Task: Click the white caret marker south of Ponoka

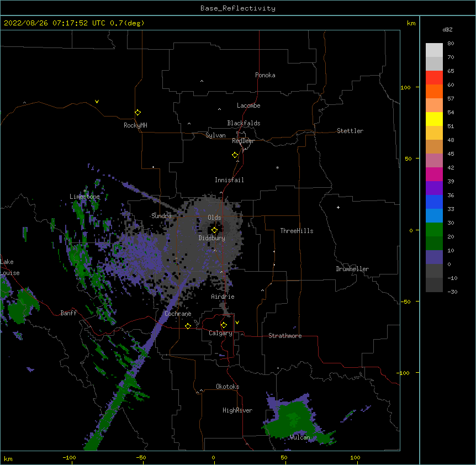Action: 202,81
